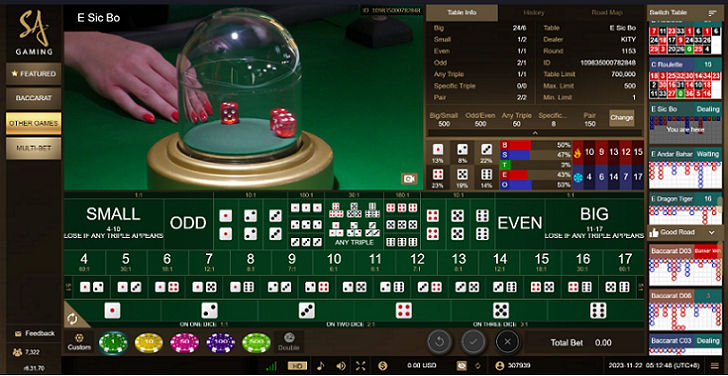Switch to the E Andar Bahar table

pyautogui.click(x=684, y=168)
